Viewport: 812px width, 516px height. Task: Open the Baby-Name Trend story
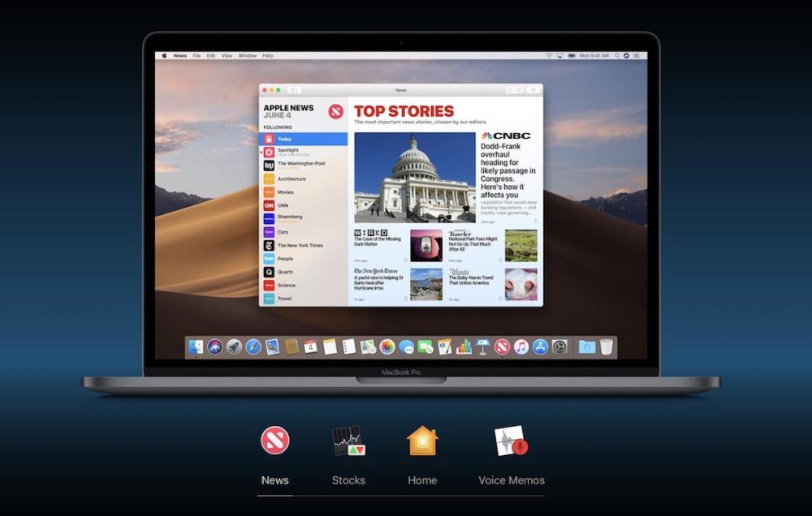(x=471, y=280)
